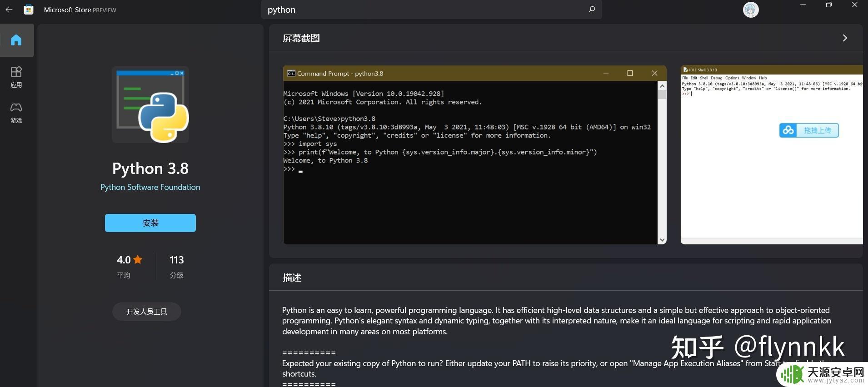Click the search box containing python

[x=431, y=10]
